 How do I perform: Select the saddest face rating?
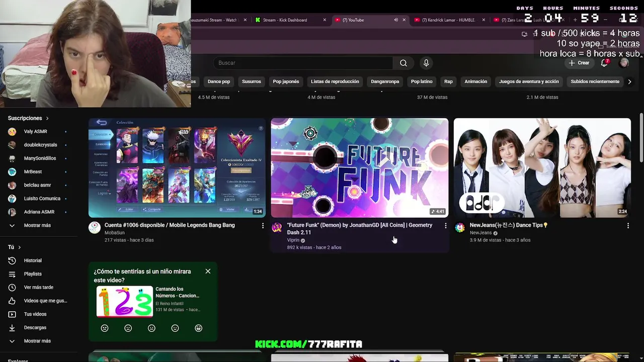[x=105, y=328]
